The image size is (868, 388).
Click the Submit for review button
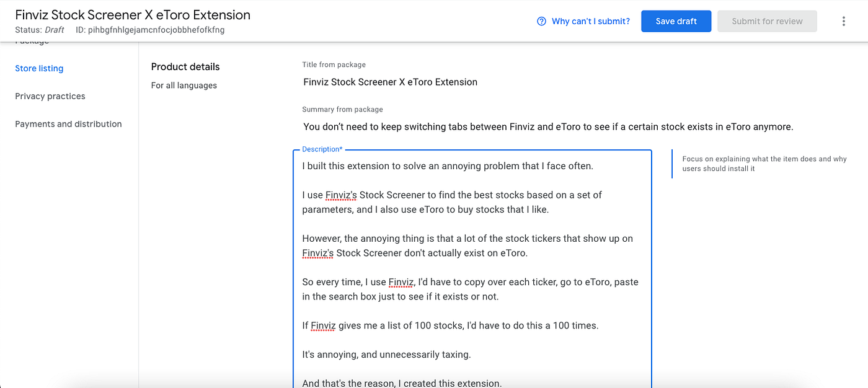[767, 21]
